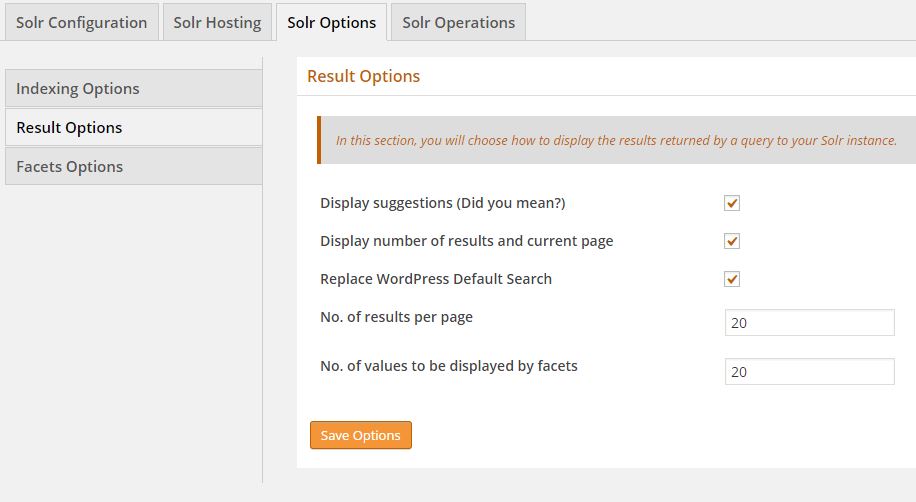Viewport: 916px width, 502px height.
Task: Go to the Solr Operations tab
Action: tap(458, 22)
